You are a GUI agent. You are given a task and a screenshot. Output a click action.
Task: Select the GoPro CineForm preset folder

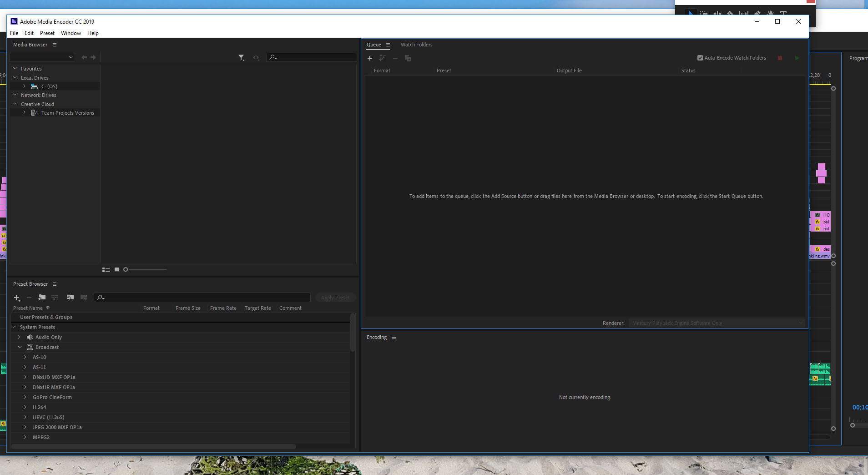coord(52,397)
